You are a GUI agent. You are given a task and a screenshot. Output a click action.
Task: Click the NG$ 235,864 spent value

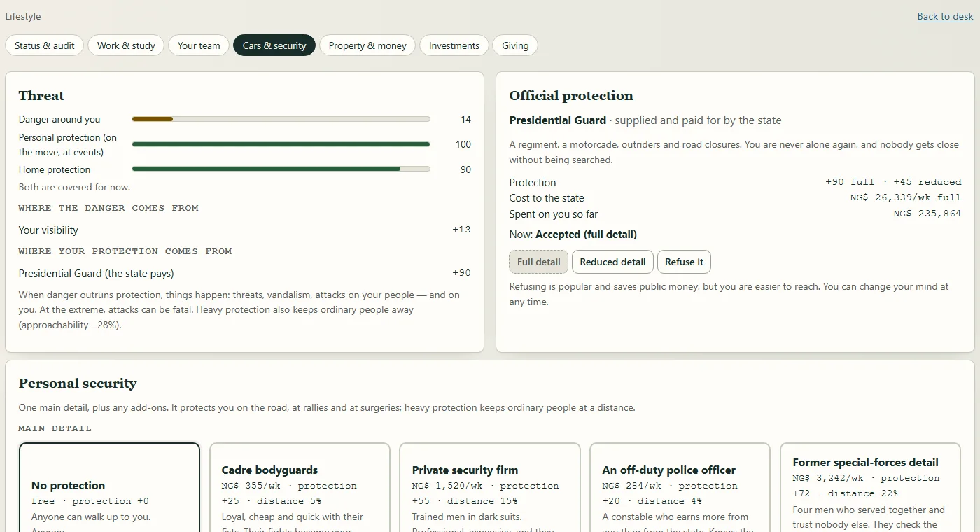coord(927,213)
